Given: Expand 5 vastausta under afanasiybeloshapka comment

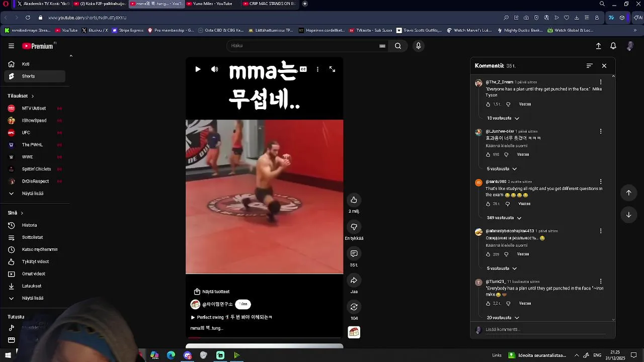Looking at the screenshot, I should (x=502, y=268).
